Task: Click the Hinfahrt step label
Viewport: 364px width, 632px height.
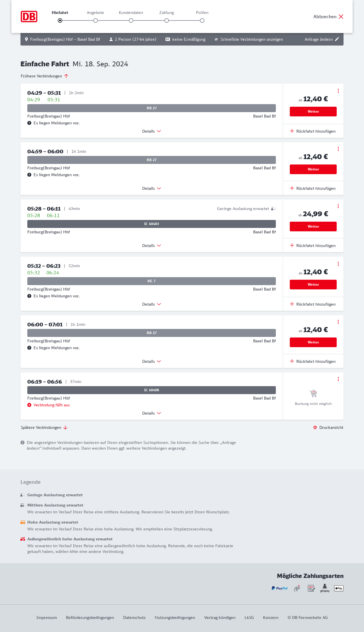Action: [x=60, y=13]
